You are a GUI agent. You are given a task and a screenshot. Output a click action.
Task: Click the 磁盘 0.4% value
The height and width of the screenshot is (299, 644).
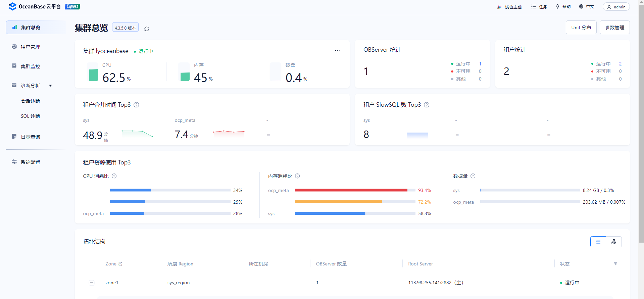296,78
